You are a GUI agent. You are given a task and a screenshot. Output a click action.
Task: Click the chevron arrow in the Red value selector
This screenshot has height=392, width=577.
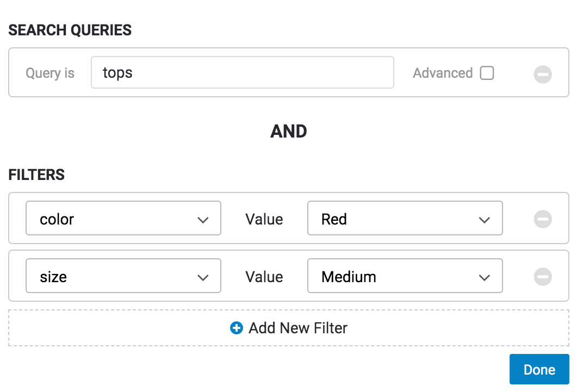pos(484,220)
